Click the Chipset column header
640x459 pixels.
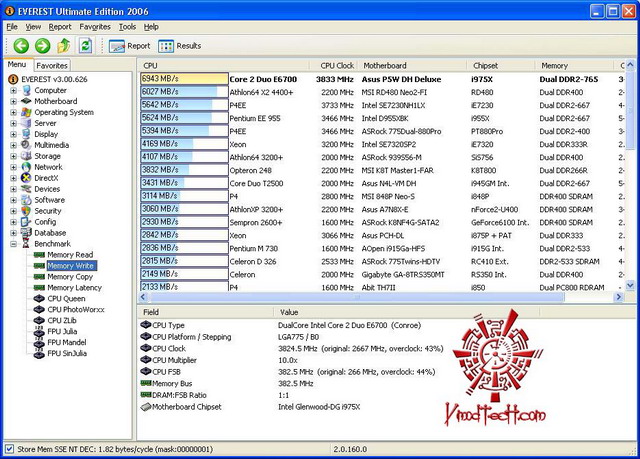(x=500, y=66)
